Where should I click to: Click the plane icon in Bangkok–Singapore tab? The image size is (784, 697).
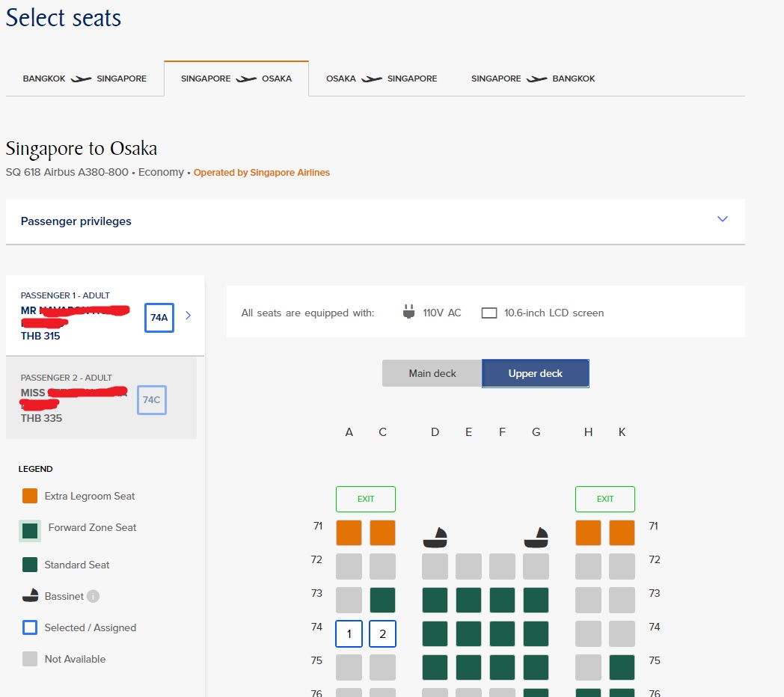pos(81,79)
